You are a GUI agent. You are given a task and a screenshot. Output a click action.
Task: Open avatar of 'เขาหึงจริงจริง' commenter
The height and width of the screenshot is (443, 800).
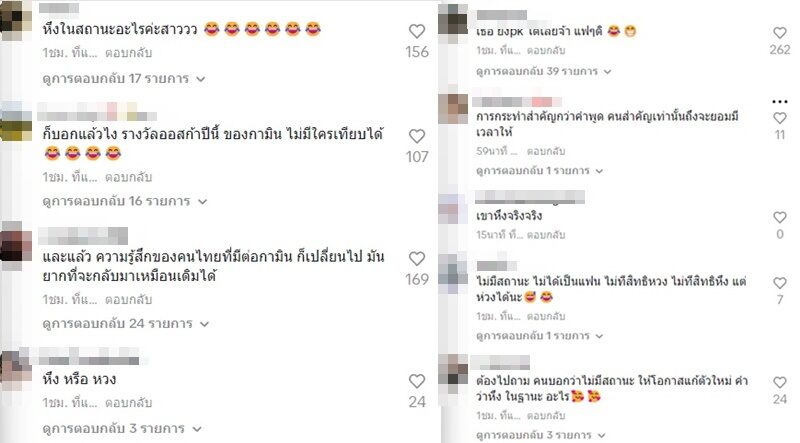(452, 208)
